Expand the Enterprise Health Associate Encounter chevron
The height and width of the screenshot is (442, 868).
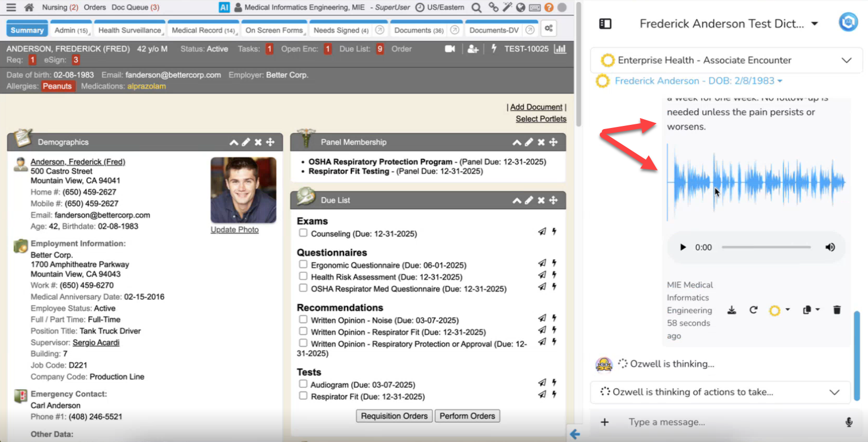tap(846, 60)
